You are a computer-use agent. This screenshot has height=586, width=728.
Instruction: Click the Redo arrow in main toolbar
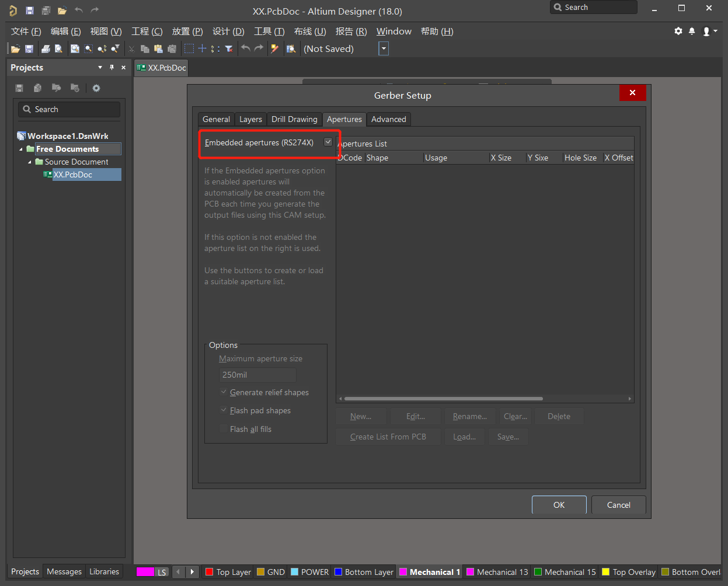click(x=259, y=49)
